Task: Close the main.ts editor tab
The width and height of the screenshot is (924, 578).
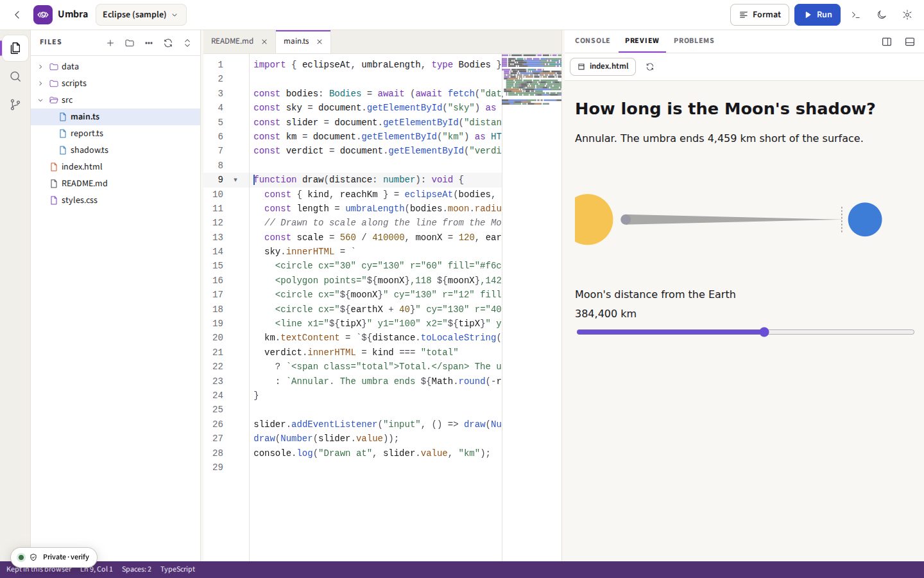Action: [x=320, y=42]
